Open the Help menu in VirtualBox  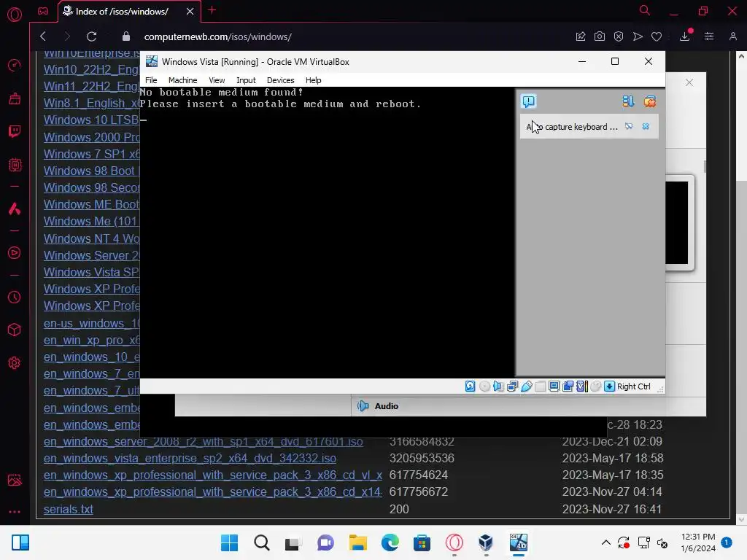313,80
